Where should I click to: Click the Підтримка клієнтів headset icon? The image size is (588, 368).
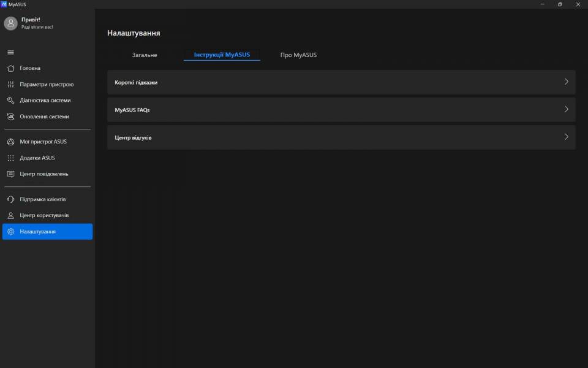click(10, 199)
